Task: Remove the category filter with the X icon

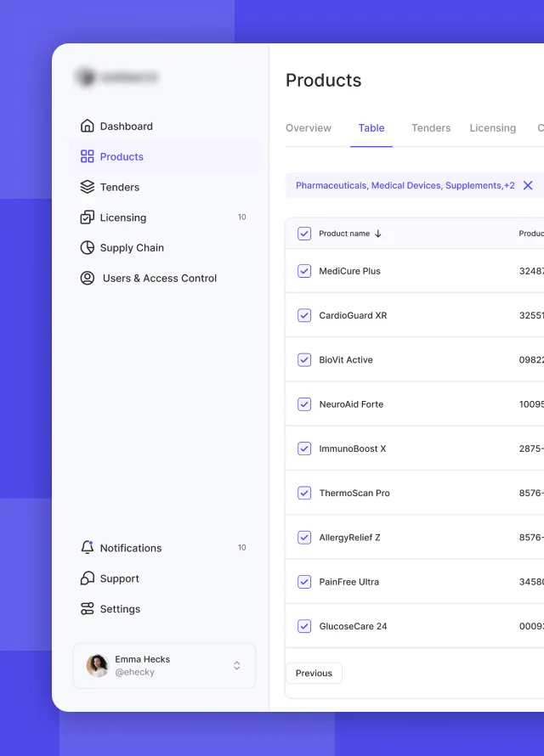Action: pyautogui.click(x=528, y=186)
